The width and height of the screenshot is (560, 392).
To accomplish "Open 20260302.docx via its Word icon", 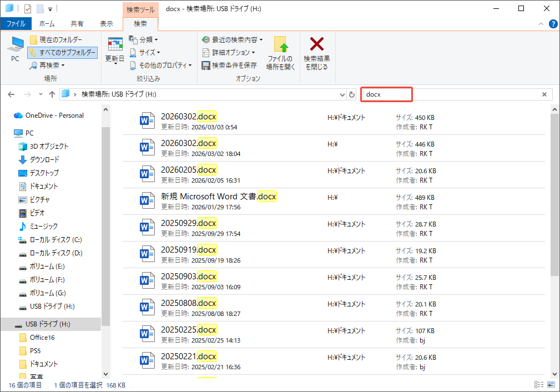I will (x=147, y=120).
